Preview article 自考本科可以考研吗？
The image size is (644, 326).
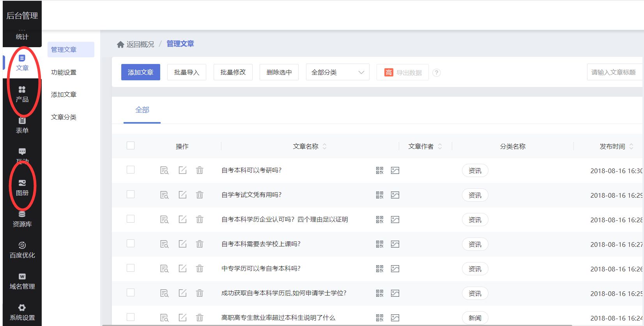coord(165,170)
